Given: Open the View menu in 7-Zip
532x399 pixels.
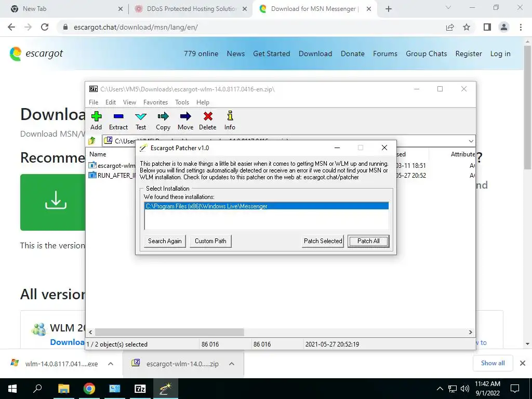Looking at the screenshot, I should pyautogui.click(x=129, y=102).
